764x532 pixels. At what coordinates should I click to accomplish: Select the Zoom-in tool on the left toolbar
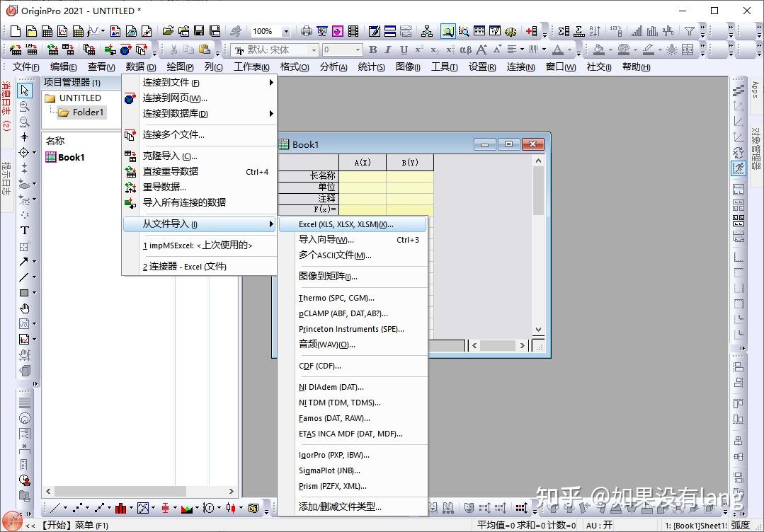coord(25,104)
